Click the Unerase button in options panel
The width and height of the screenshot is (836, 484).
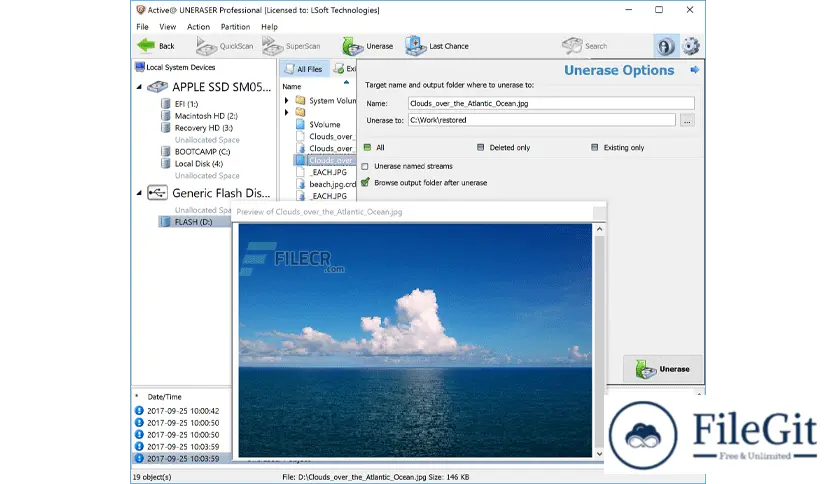(x=663, y=369)
